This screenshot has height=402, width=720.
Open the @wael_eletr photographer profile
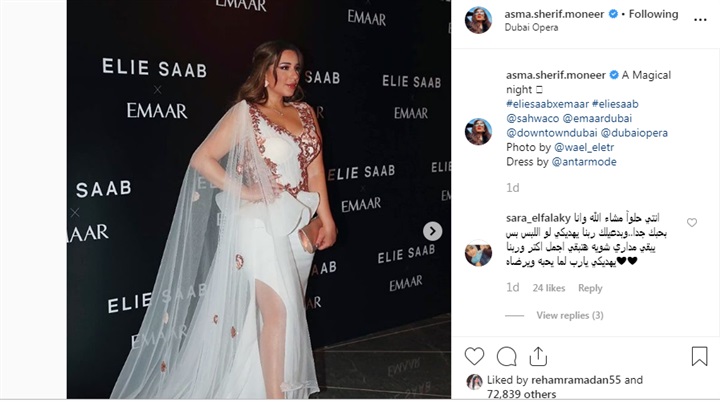click(584, 147)
